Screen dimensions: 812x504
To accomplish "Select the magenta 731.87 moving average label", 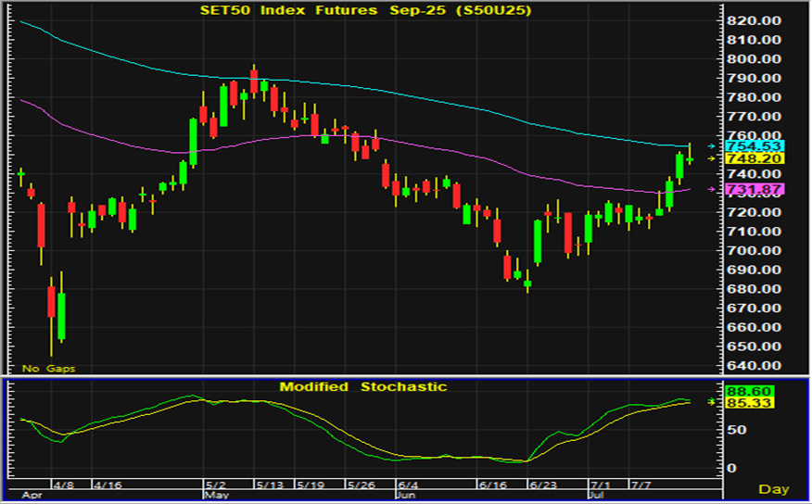I will tap(755, 190).
